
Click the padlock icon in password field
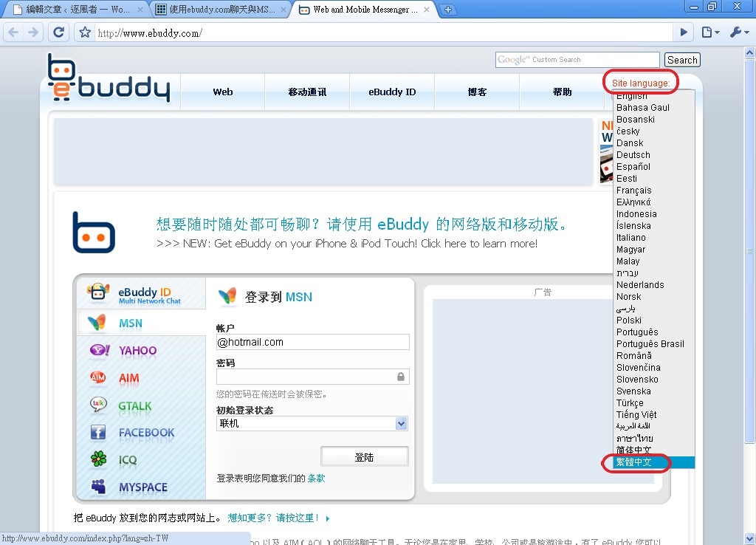coord(401,377)
